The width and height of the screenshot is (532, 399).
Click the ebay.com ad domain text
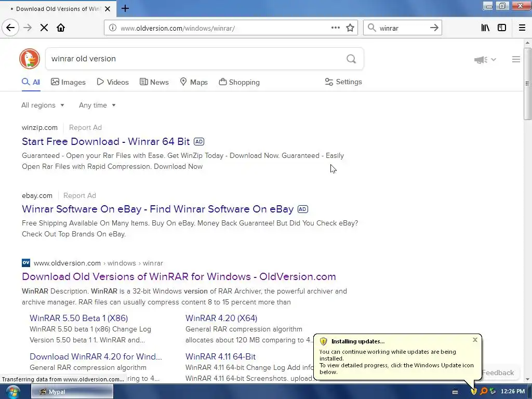coord(37,196)
